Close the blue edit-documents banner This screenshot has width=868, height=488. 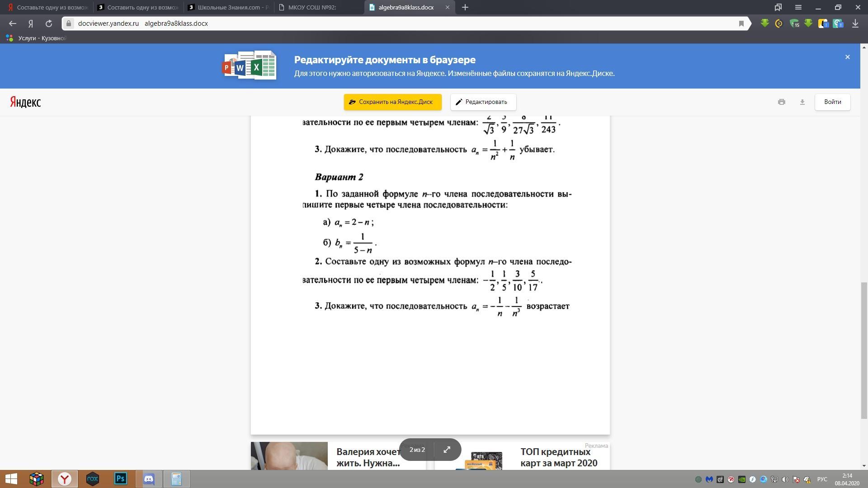click(847, 57)
